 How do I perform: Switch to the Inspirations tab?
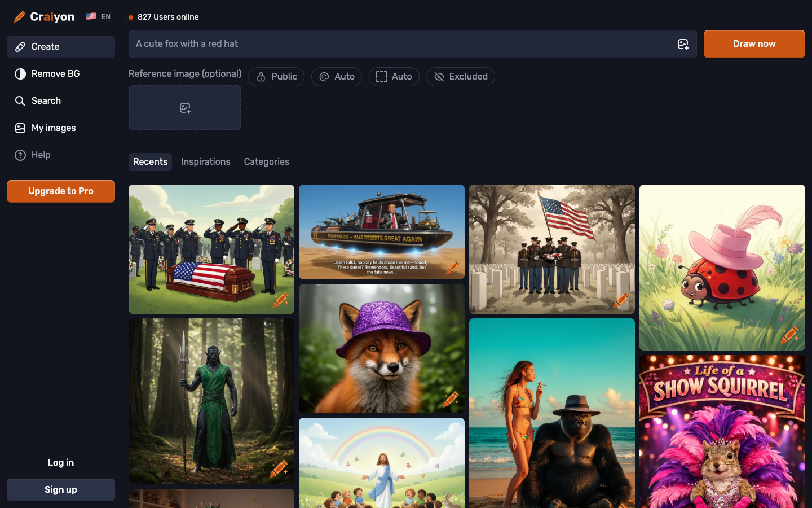(x=205, y=161)
